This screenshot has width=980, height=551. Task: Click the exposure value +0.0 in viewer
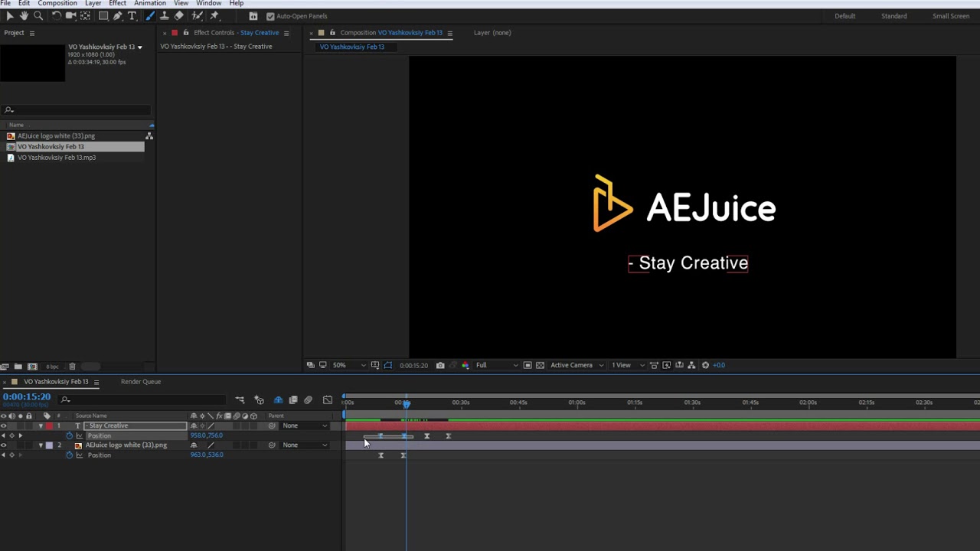pyautogui.click(x=719, y=365)
